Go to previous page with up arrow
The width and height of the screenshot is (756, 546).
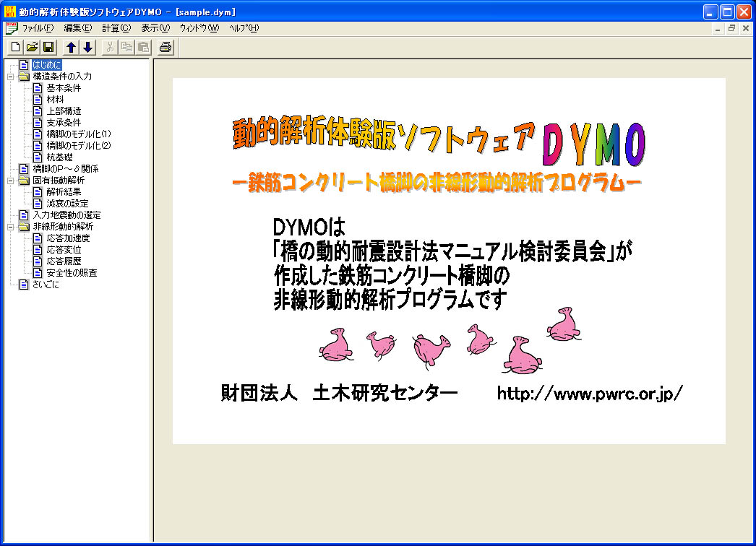pos(72,47)
